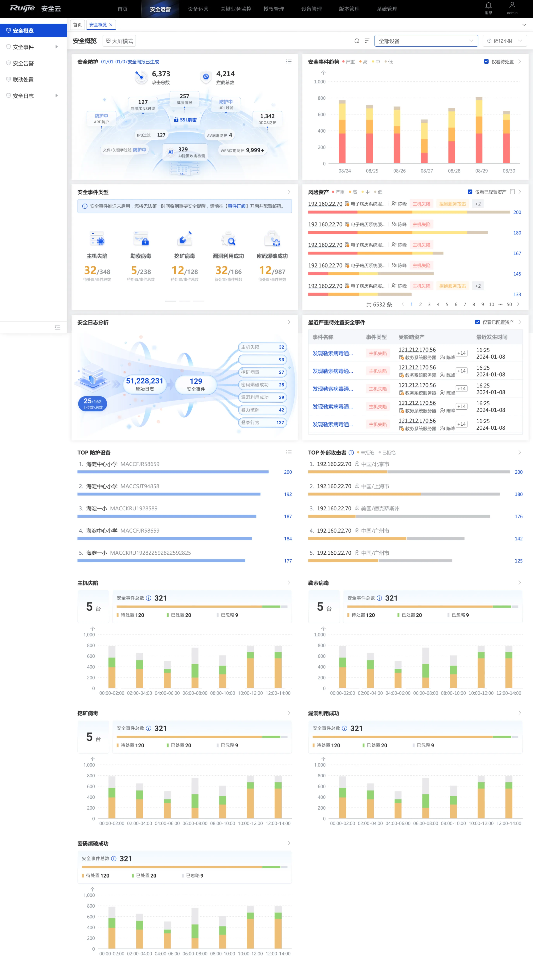Click the 拦截总数 shield icon
Viewport: 533px width, 980px height.
tap(206, 77)
